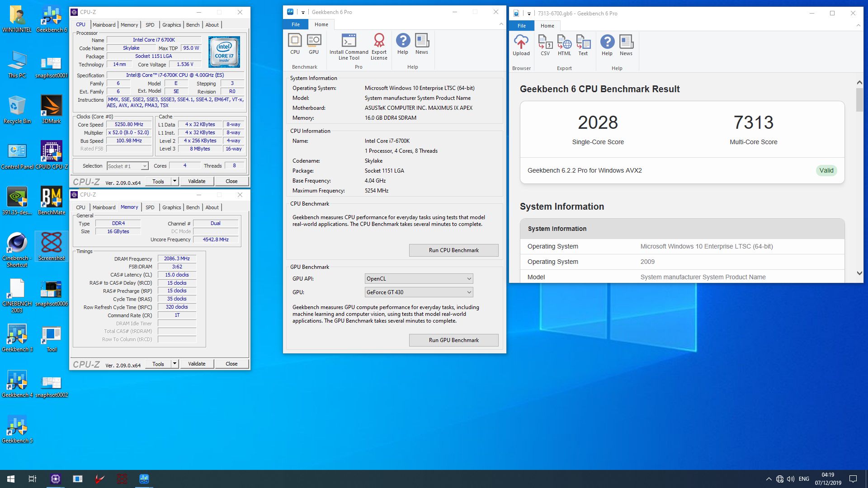This screenshot has width=868, height=488.
Task: Select the Screenshot desktop icon
Action: pyautogui.click(x=52, y=246)
